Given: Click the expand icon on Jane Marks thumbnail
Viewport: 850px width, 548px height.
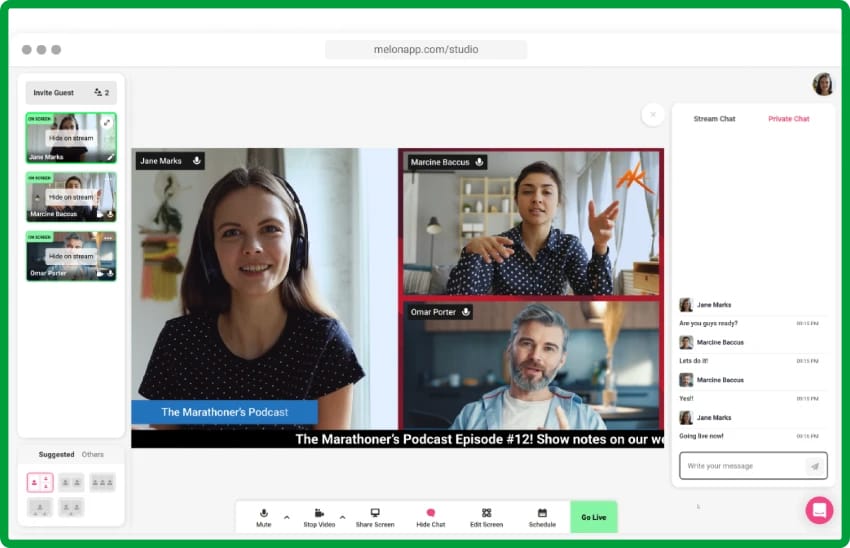Looking at the screenshot, I should (107, 123).
